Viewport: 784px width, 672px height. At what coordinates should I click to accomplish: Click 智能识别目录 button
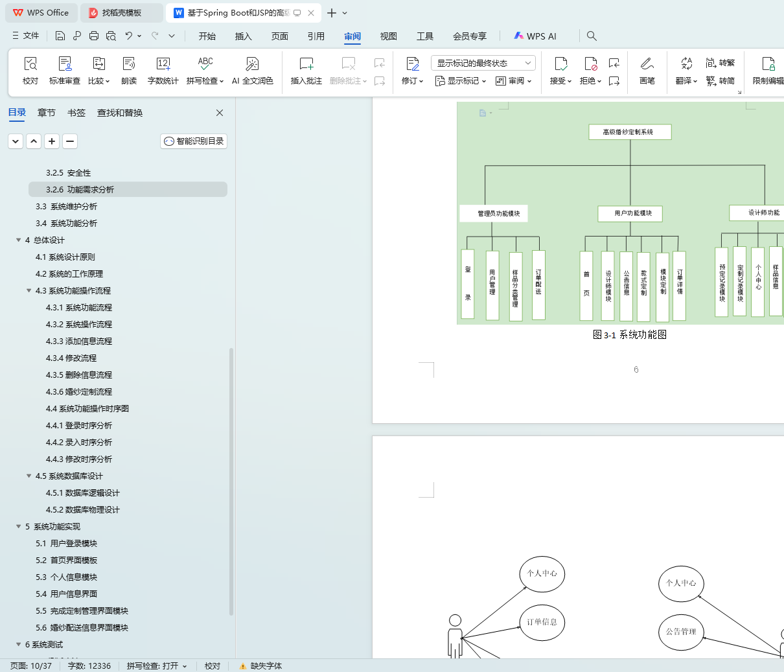[x=194, y=141]
